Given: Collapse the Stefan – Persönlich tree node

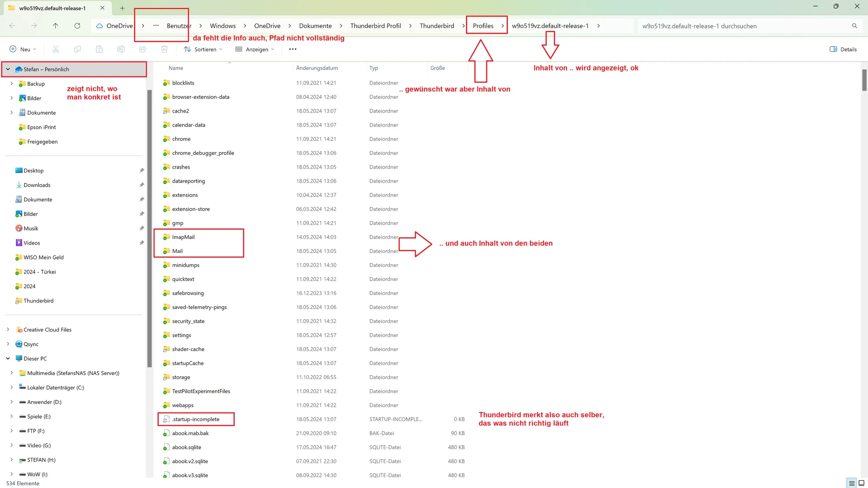Looking at the screenshot, I should click(8, 69).
